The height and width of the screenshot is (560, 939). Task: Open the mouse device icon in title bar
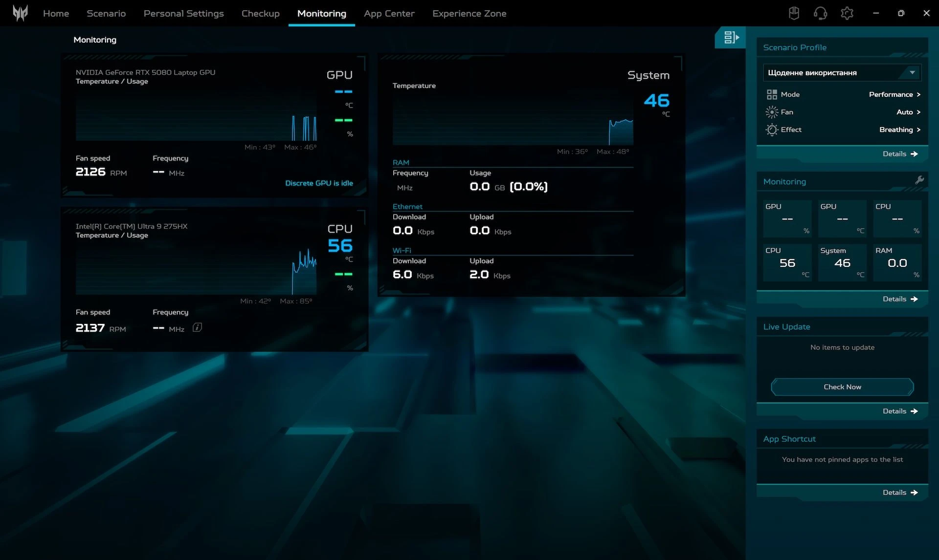click(x=794, y=13)
